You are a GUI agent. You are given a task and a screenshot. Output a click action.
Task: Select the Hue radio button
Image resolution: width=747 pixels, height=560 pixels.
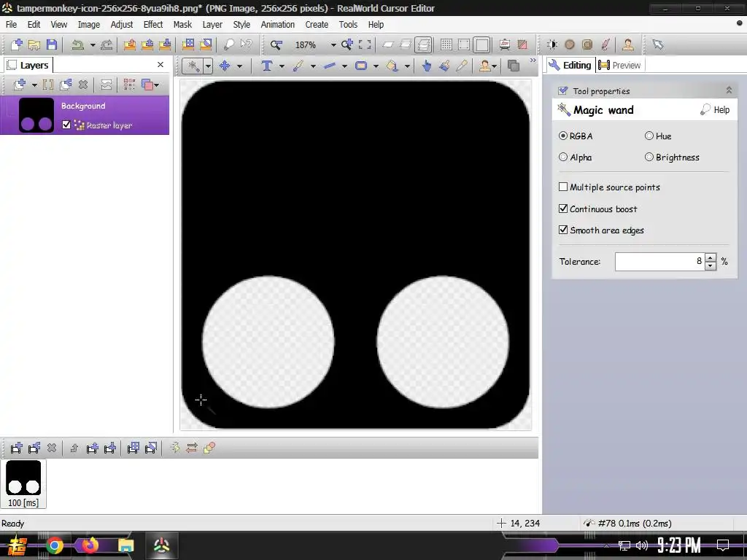(x=649, y=136)
